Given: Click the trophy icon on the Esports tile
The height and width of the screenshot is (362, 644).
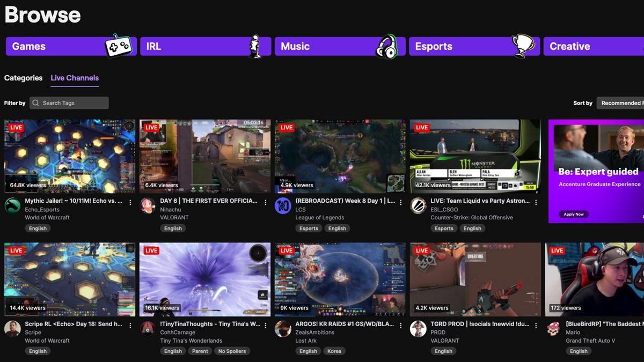Looking at the screenshot, I should pyautogui.click(x=521, y=46).
